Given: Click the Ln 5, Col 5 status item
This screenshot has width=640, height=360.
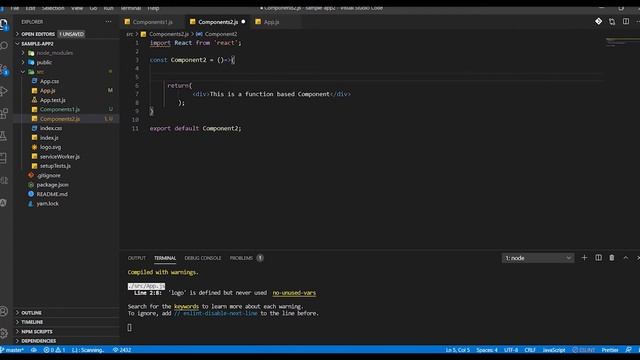Looking at the screenshot, I should [x=458, y=350].
